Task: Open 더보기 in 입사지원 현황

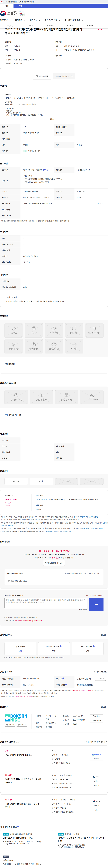Action: click(104, 635)
